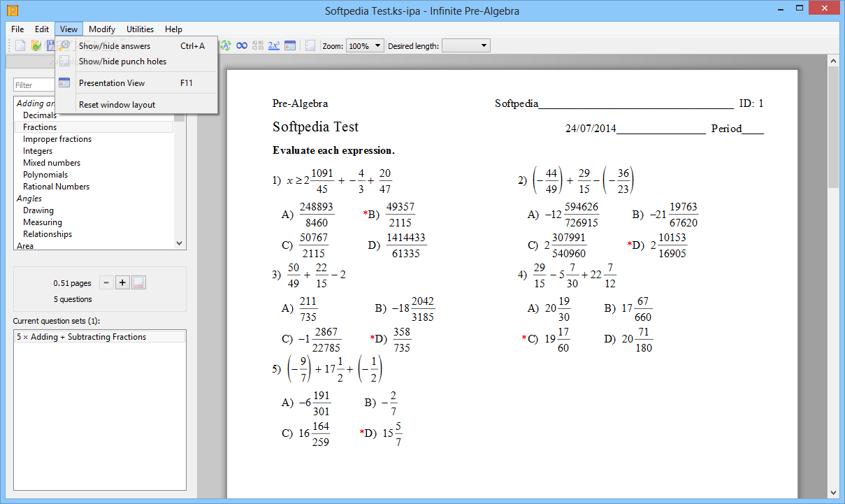The height and width of the screenshot is (504, 845).
Task: Select Polynomials topic
Action: tap(45, 175)
